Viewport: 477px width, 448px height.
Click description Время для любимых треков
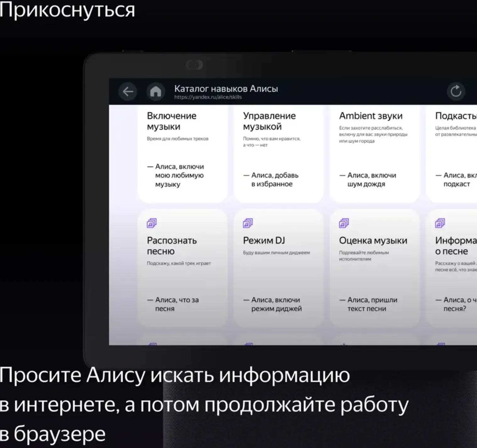(178, 139)
